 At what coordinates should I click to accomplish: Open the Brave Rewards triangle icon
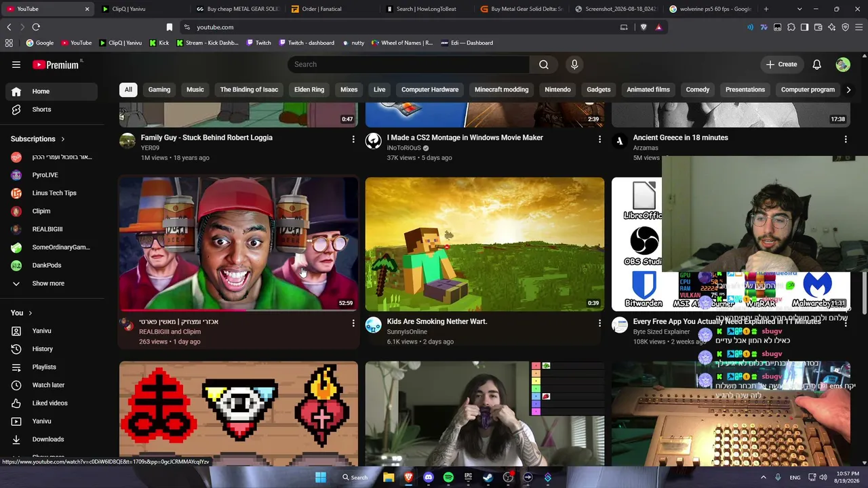tap(658, 27)
